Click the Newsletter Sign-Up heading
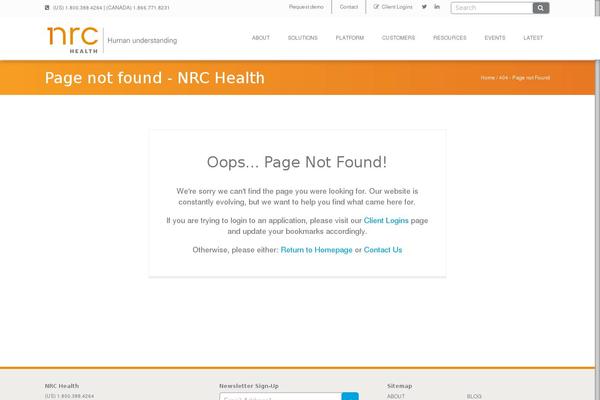 pos(249,386)
